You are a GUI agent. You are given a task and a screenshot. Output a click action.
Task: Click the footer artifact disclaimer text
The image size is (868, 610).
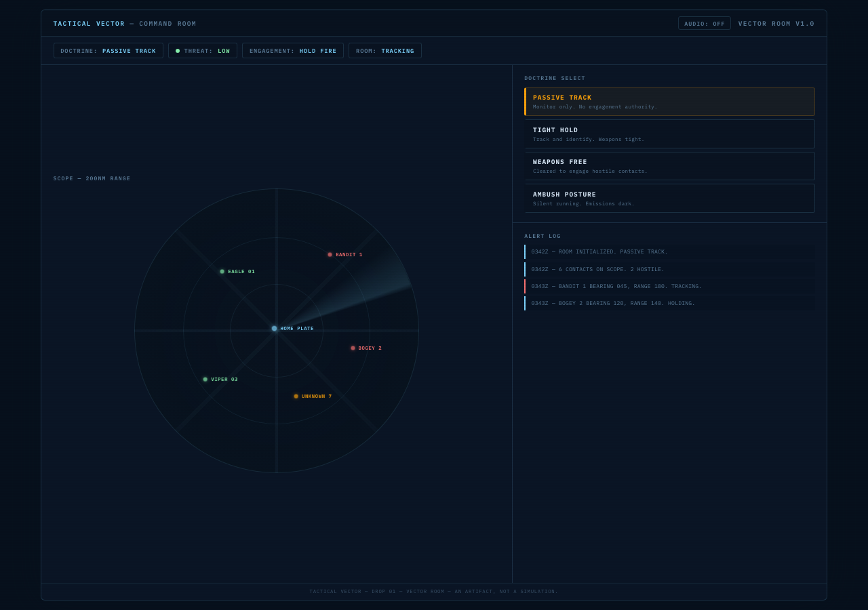[x=434, y=592]
